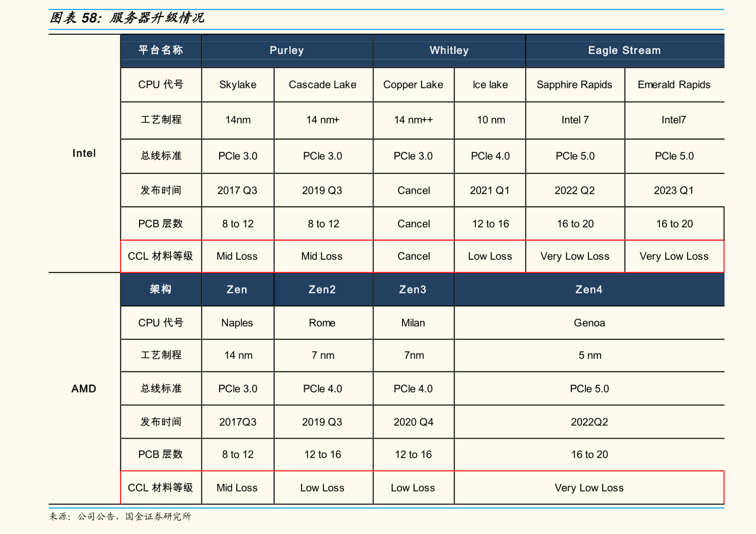Click the '5 nm' cell under Genoa
This screenshot has width=756, height=534.
[x=590, y=356]
